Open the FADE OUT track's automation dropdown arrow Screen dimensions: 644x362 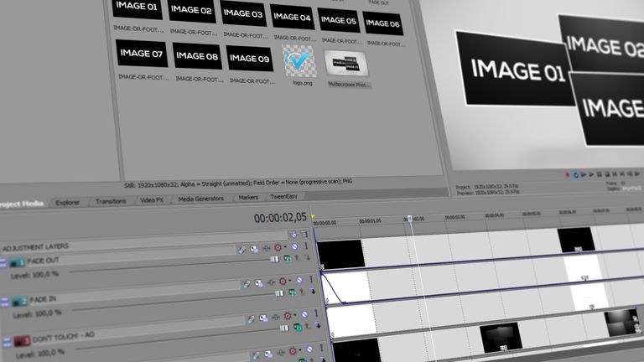coord(285,247)
